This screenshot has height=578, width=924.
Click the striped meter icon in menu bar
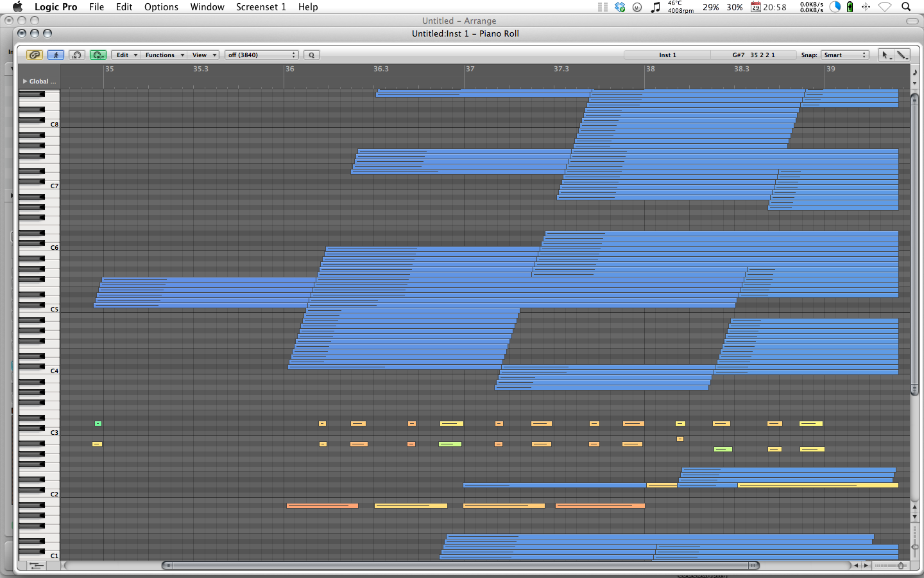tap(603, 7)
